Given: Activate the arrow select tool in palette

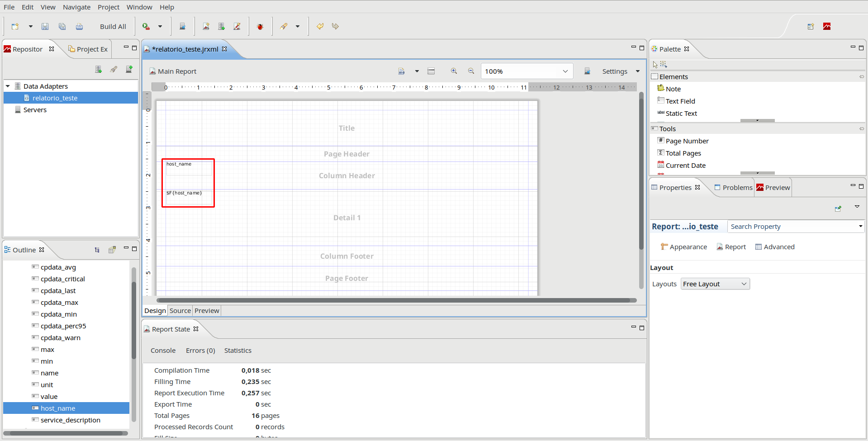Looking at the screenshot, I should pyautogui.click(x=655, y=65).
